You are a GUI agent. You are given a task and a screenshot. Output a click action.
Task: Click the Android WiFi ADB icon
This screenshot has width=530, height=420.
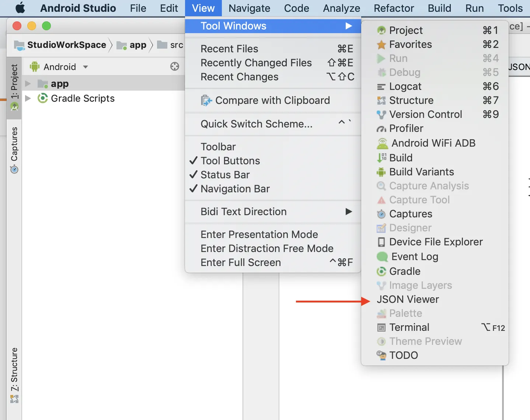pyautogui.click(x=382, y=143)
